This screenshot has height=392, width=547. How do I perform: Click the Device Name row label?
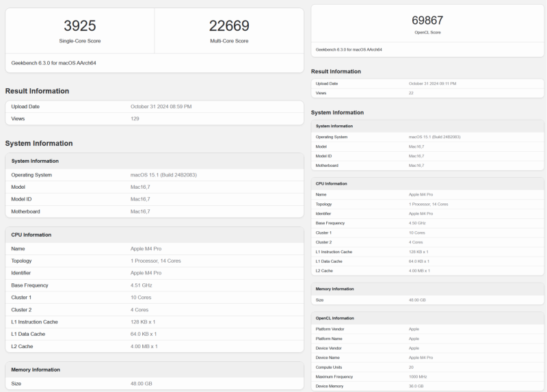tap(327, 358)
